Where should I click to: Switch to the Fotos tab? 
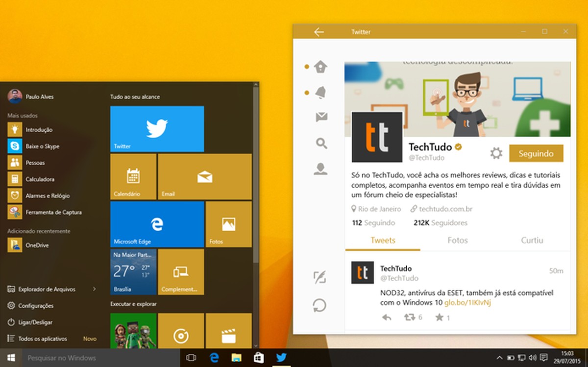click(x=457, y=240)
